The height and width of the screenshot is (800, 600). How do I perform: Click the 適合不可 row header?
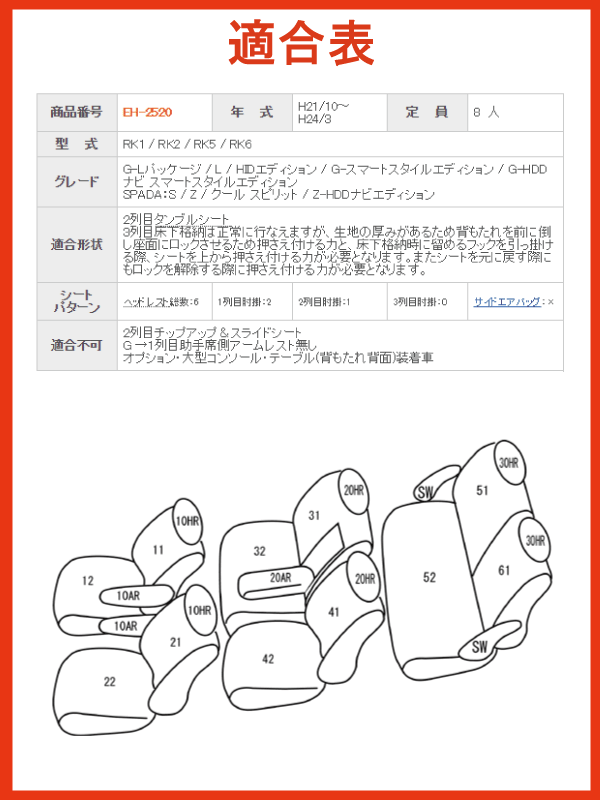pos(77,345)
